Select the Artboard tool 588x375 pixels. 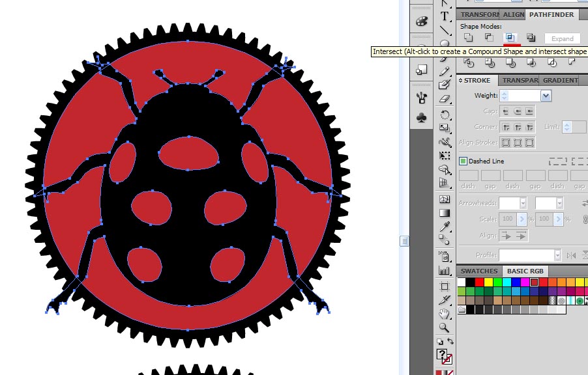pos(445,286)
